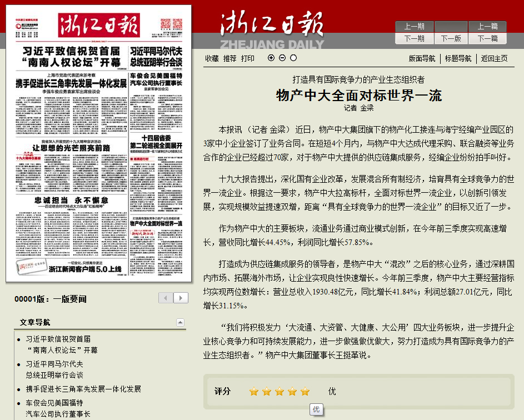Open article 携手促进长三角率先发展一体化发展 in list
The image size is (524, 420).
(83, 389)
